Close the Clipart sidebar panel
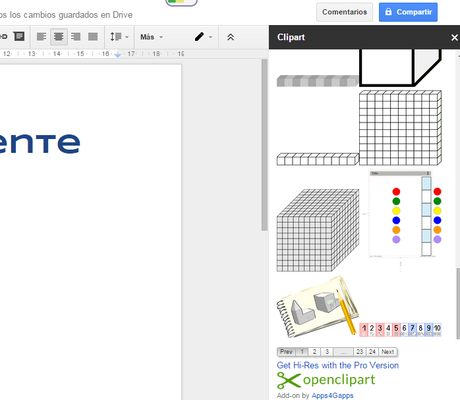This screenshot has width=460, height=400. 454,37
